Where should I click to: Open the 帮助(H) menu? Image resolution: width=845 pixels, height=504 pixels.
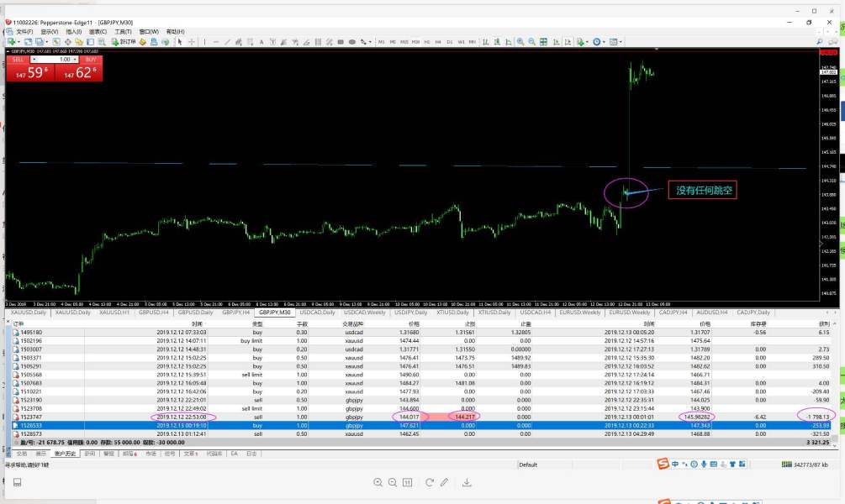point(175,32)
